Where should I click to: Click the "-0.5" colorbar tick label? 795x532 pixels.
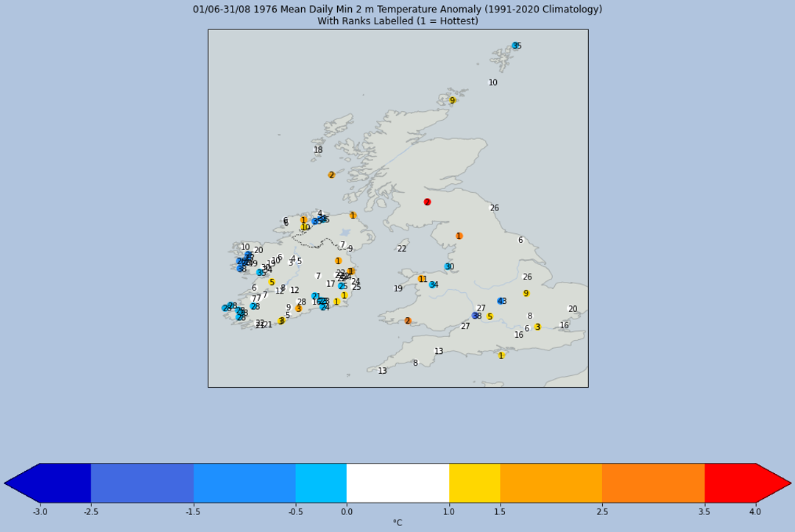[x=296, y=511]
